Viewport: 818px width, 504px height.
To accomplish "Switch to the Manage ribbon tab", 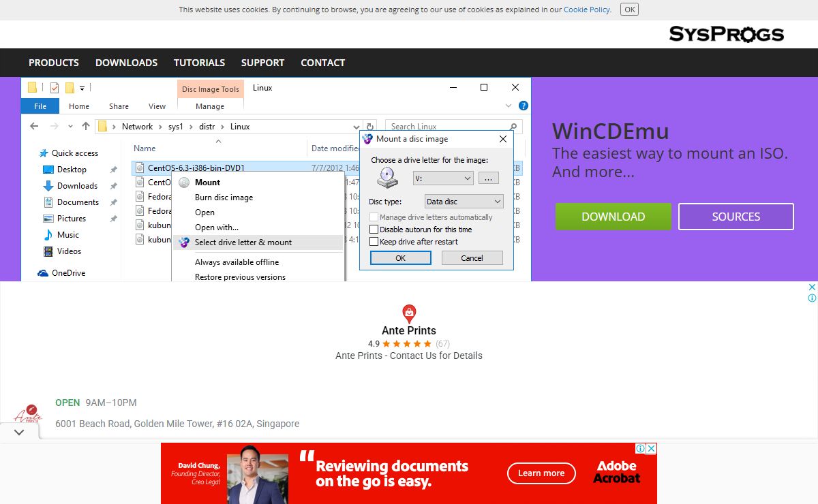I will pos(210,106).
